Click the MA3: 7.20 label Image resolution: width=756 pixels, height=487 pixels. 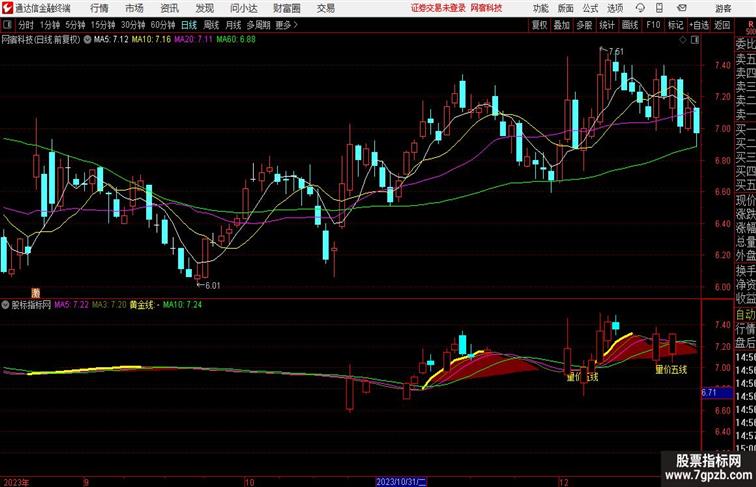pyautogui.click(x=109, y=305)
